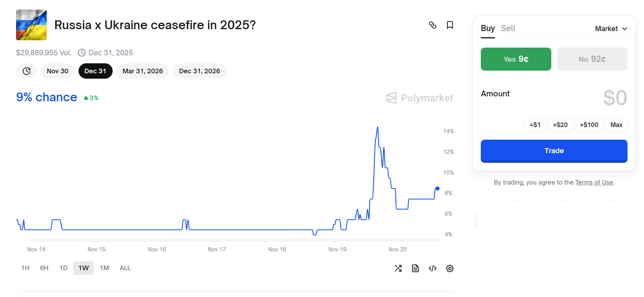Switch chart range to 1M
The width and height of the screenshot is (644, 297).
[x=104, y=268]
